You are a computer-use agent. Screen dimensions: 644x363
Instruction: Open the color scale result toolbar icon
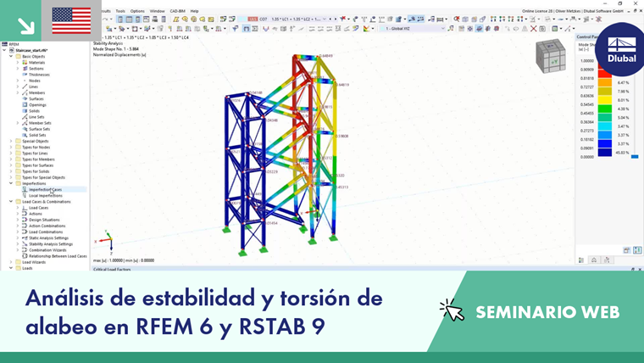pyautogui.click(x=365, y=29)
